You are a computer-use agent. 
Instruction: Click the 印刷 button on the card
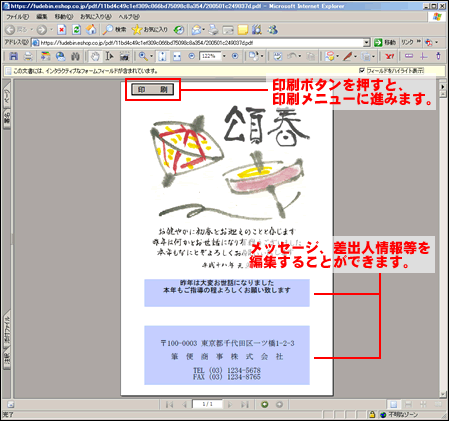coord(152,89)
